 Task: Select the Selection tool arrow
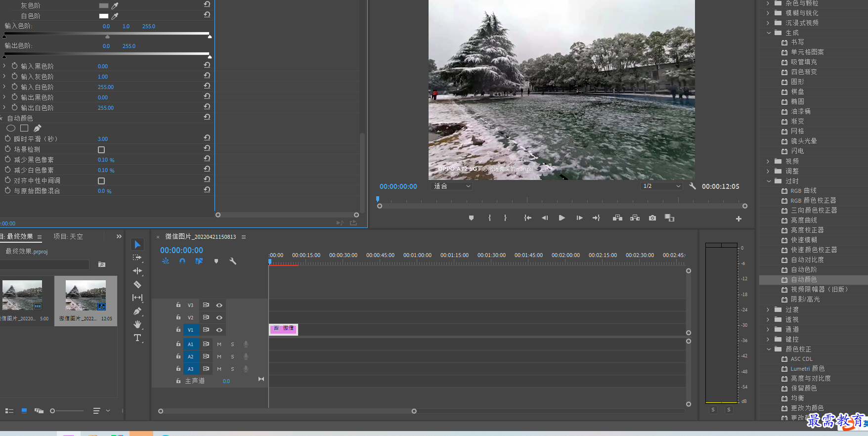pos(137,245)
